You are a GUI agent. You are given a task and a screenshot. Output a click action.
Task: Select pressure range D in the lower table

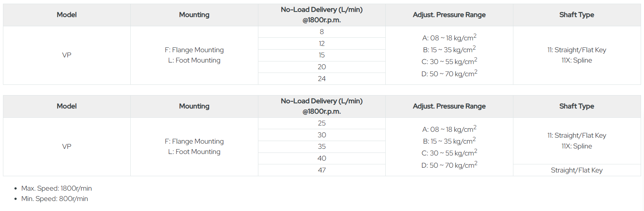[449, 165]
